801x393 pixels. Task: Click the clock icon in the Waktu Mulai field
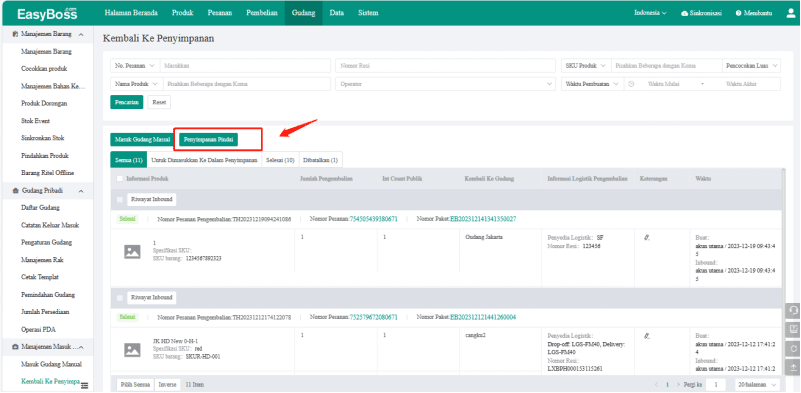[631, 84]
